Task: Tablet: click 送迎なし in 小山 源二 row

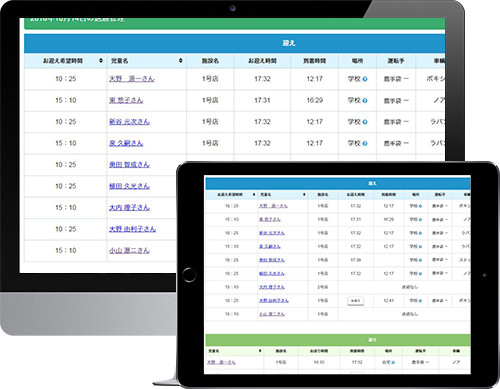Action: point(410,314)
